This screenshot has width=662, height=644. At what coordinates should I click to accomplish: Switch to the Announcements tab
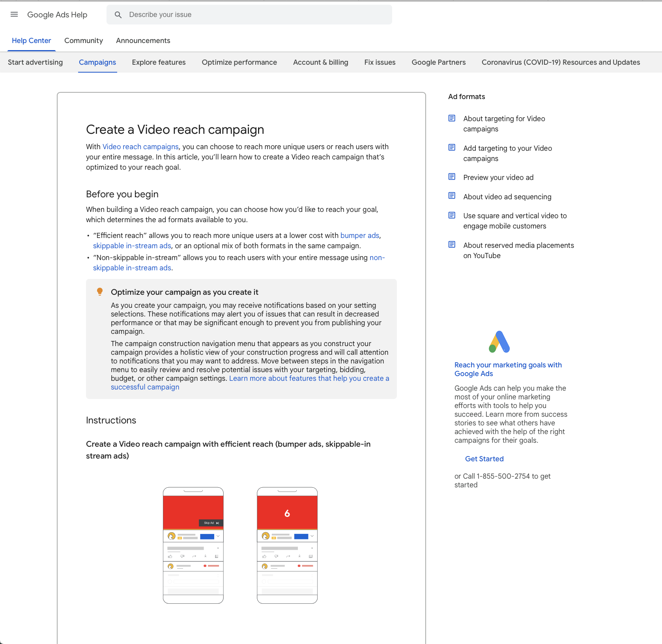coord(143,41)
